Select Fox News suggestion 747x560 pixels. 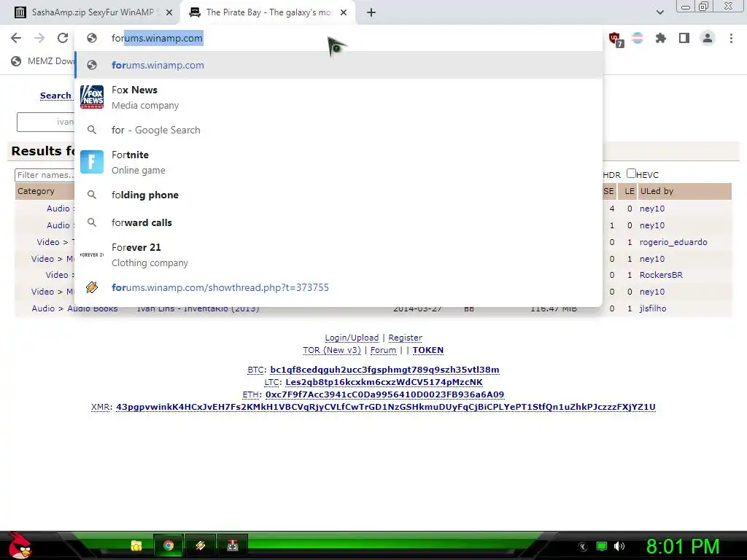click(x=338, y=97)
